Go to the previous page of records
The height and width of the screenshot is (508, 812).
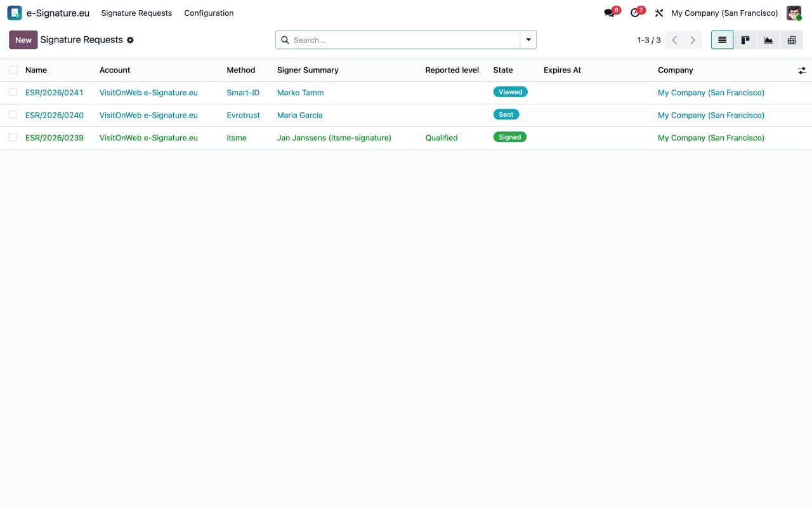click(675, 40)
